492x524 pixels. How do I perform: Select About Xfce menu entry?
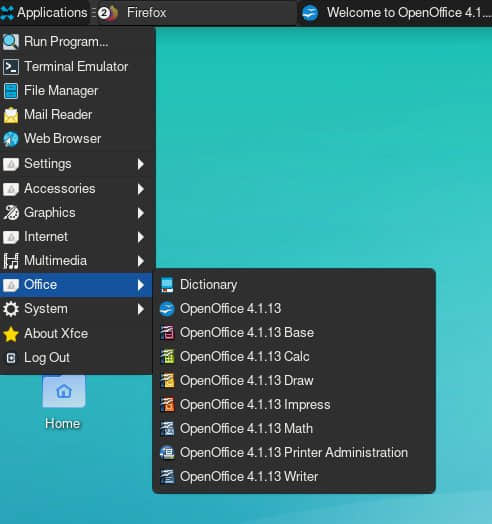(x=77, y=334)
